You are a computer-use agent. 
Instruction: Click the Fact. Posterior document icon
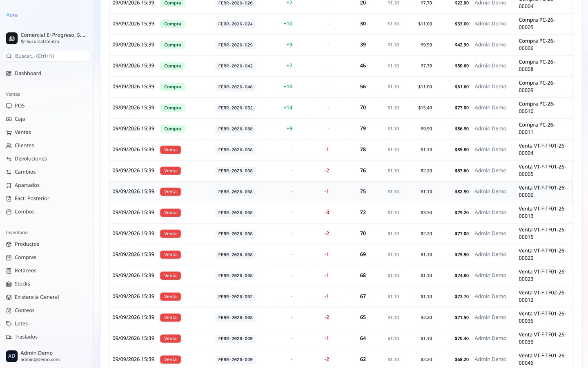coord(9,199)
